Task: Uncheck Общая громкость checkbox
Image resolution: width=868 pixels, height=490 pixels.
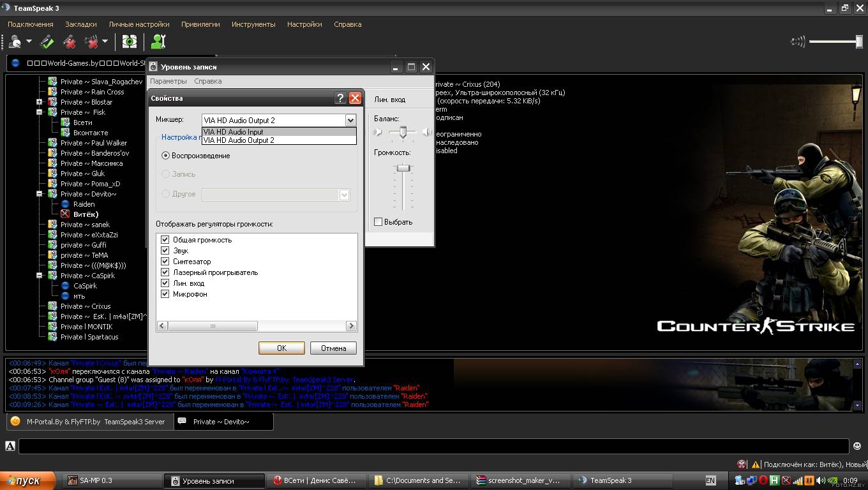Action: [165, 240]
